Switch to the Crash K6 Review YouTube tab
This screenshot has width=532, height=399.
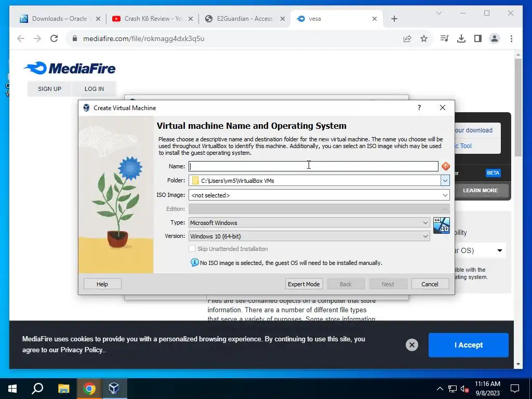click(x=152, y=19)
